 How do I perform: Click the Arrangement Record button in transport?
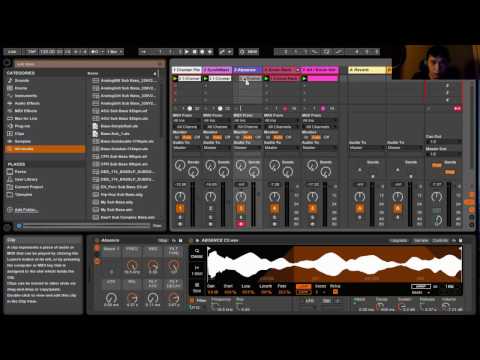pos(202,52)
